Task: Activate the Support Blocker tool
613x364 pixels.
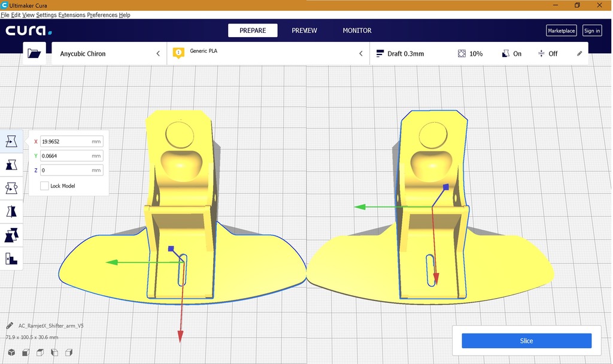Action: (x=11, y=258)
